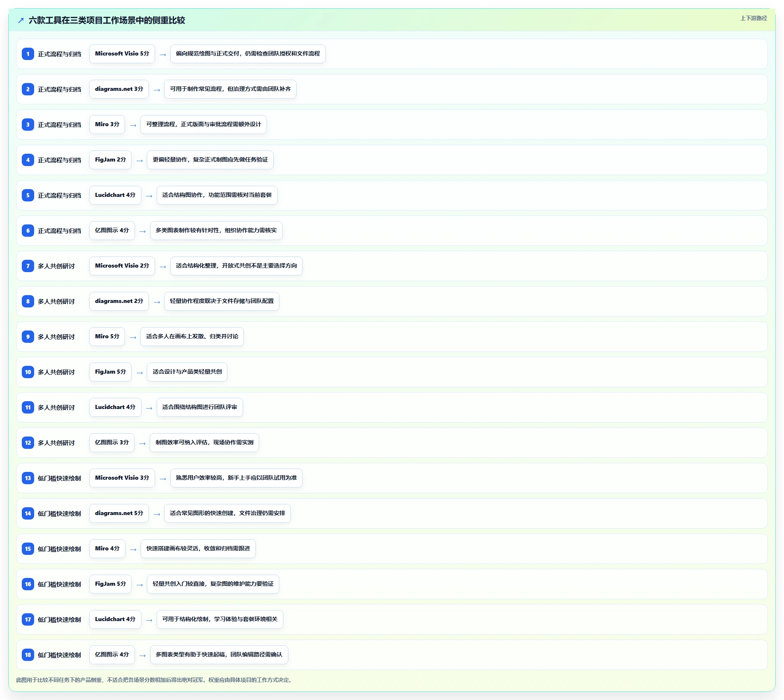Click the number 15 row badge
The height and width of the screenshot is (700, 784).
coord(28,549)
